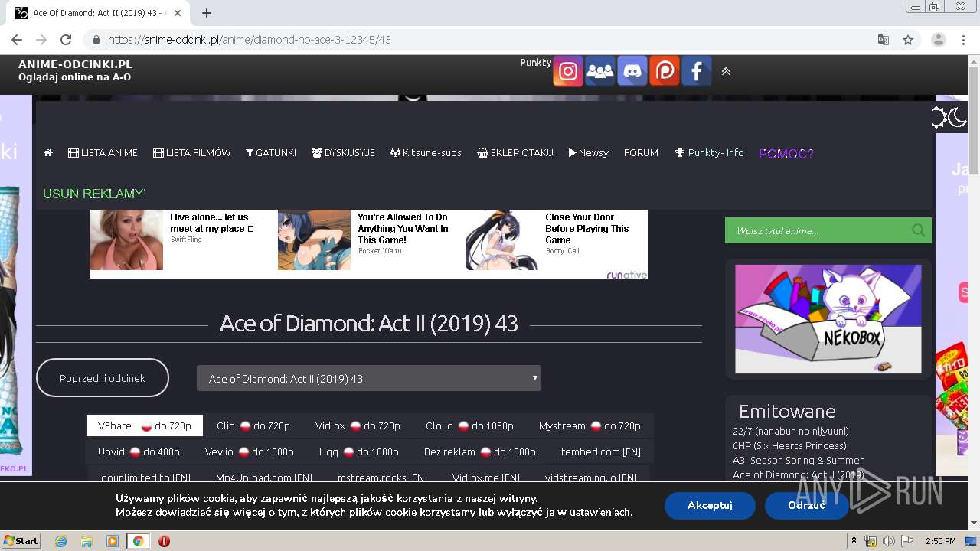This screenshot has height=551, width=980.
Task: Select Cloud 1080p player tab
Action: pyautogui.click(x=469, y=425)
